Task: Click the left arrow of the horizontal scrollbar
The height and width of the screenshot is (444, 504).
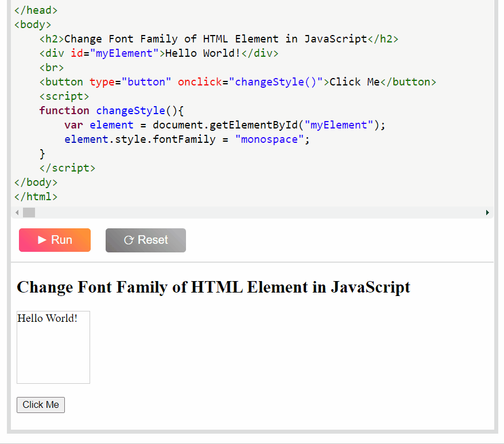Action: click(17, 212)
